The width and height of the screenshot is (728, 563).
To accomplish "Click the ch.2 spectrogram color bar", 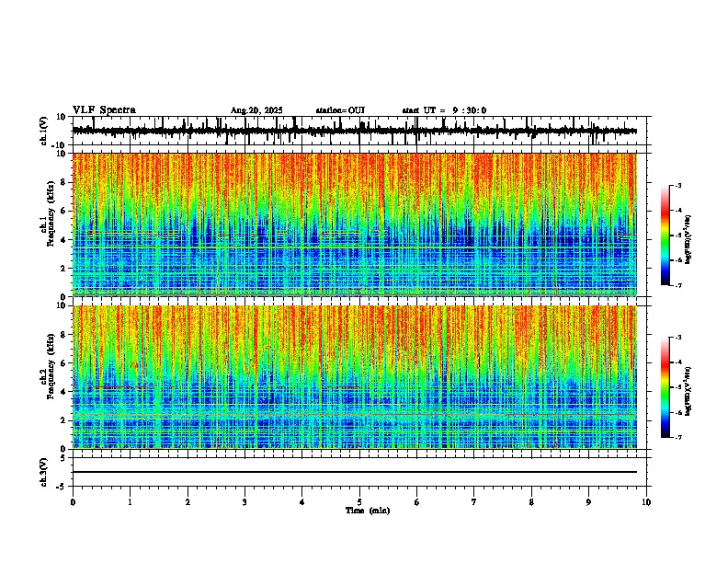I will [x=665, y=387].
